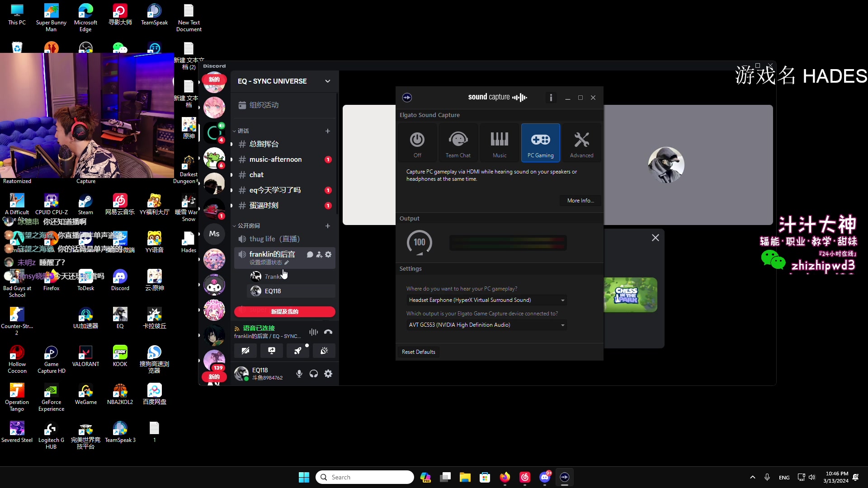Open soundboard button in voice panel
This screenshot has width=868, height=488.
click(324, 351)
